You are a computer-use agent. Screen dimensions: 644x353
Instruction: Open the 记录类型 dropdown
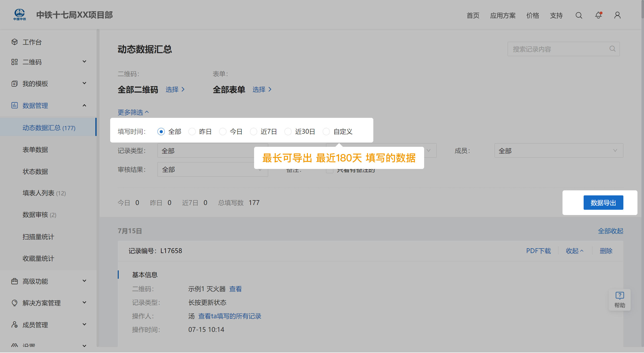coord(213,150)
